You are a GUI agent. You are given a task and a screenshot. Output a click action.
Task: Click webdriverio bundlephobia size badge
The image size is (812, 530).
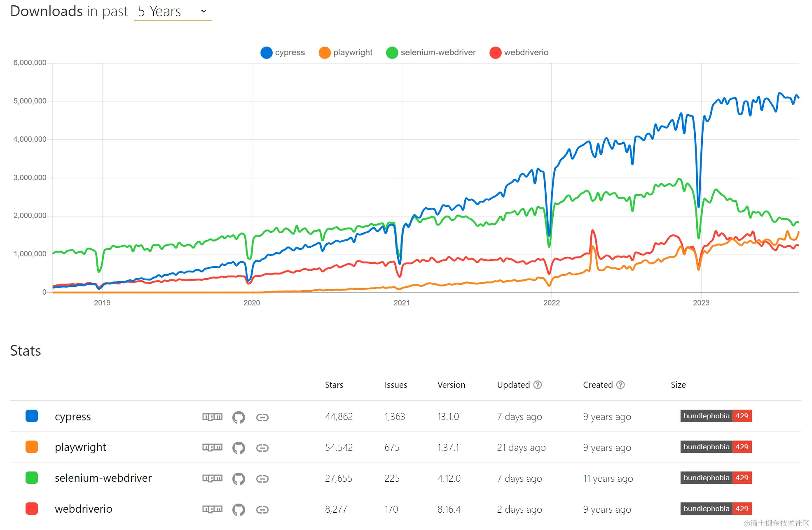coord(716,509)
